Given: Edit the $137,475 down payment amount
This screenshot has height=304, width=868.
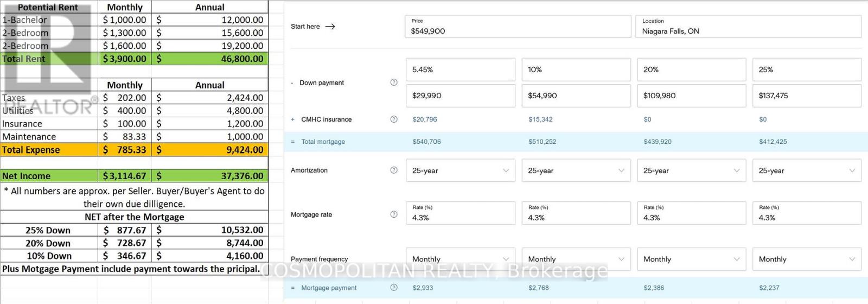Looking at the screenshot, I should point(806,96).
